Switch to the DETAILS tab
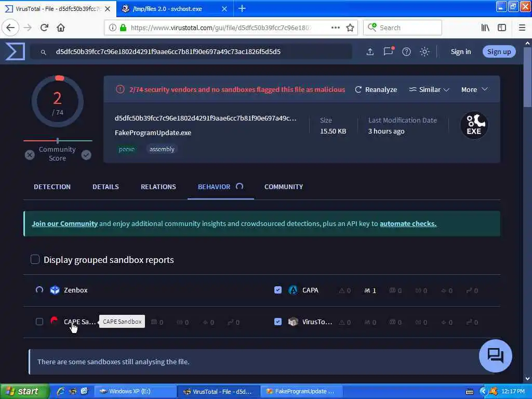The height and width of the screenshot is (399, 532). click(x=105, y=187)
